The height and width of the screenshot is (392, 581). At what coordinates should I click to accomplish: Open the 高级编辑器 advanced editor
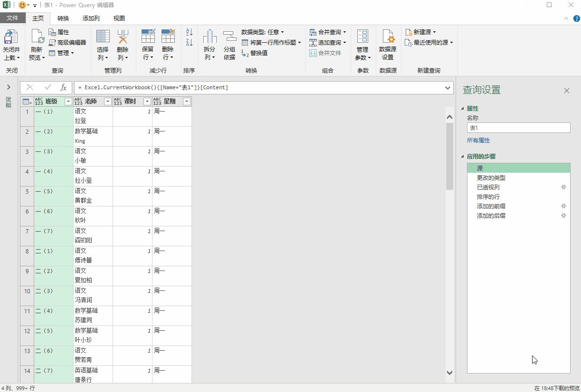pyautogui.click(x=67, y=42)
